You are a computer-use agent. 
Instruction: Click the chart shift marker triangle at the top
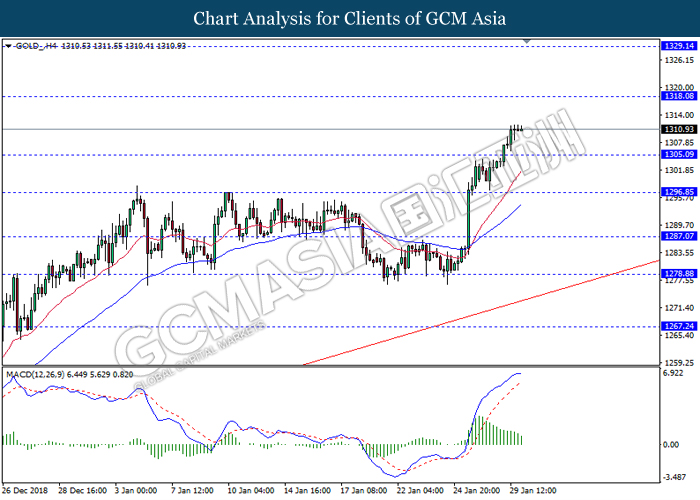click(x=527, y=42)
